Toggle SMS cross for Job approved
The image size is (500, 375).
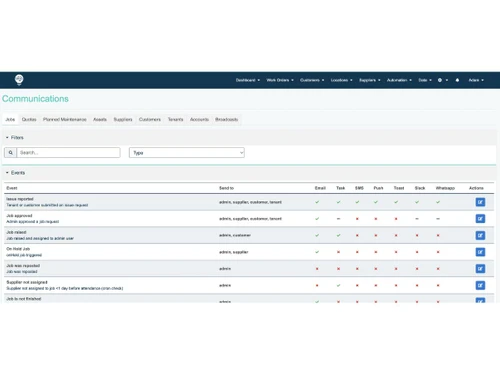click(357, 219)
